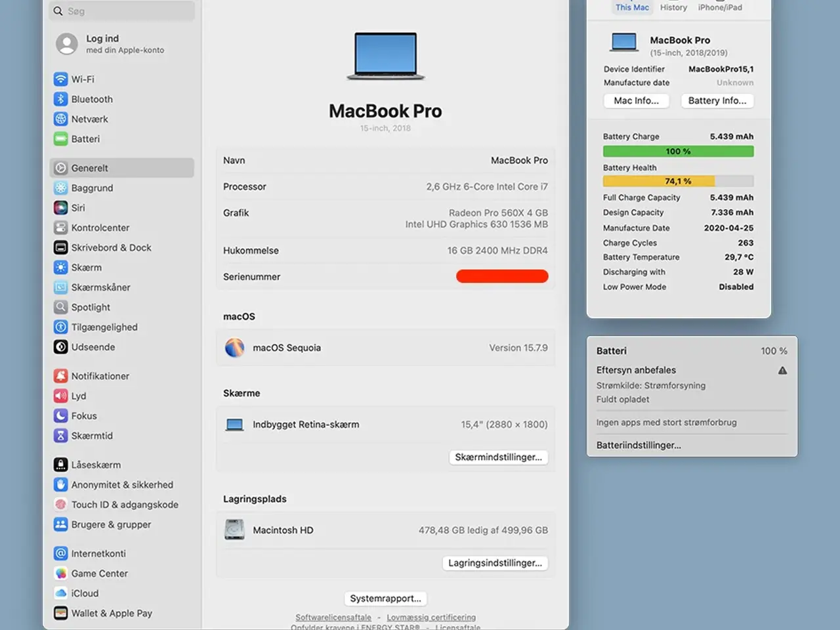Click Battery Info... button

(x=717, y=100)
